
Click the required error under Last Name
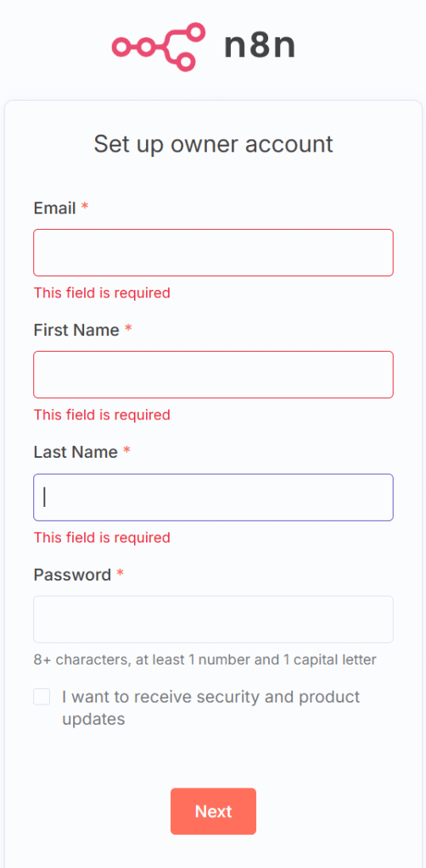pyautogui.click(x=102, y=537)
